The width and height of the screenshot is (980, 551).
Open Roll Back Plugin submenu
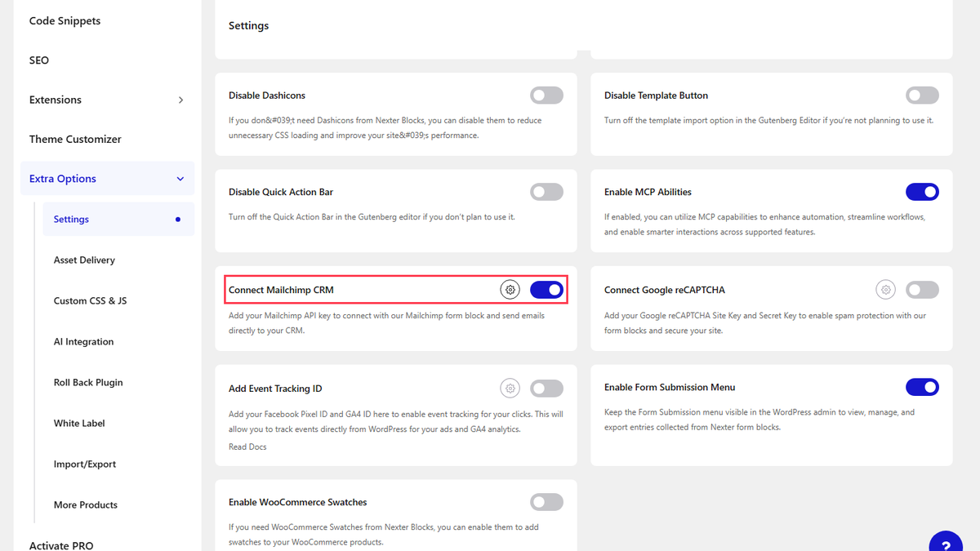coord(88,383)
